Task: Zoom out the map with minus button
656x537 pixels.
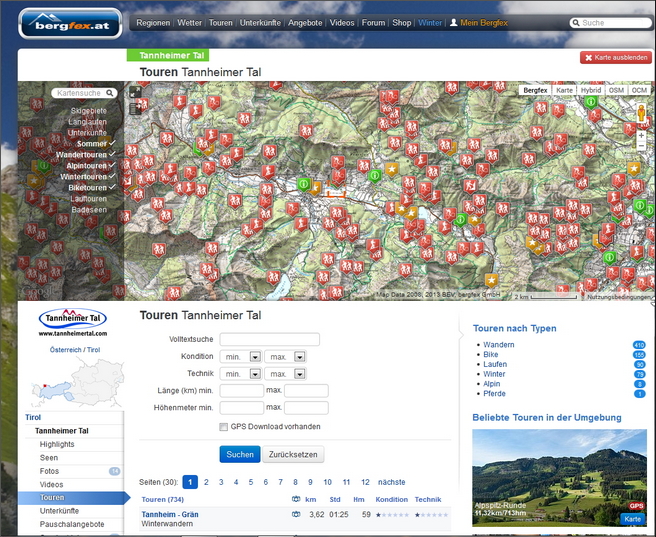Action: [641, 146]
